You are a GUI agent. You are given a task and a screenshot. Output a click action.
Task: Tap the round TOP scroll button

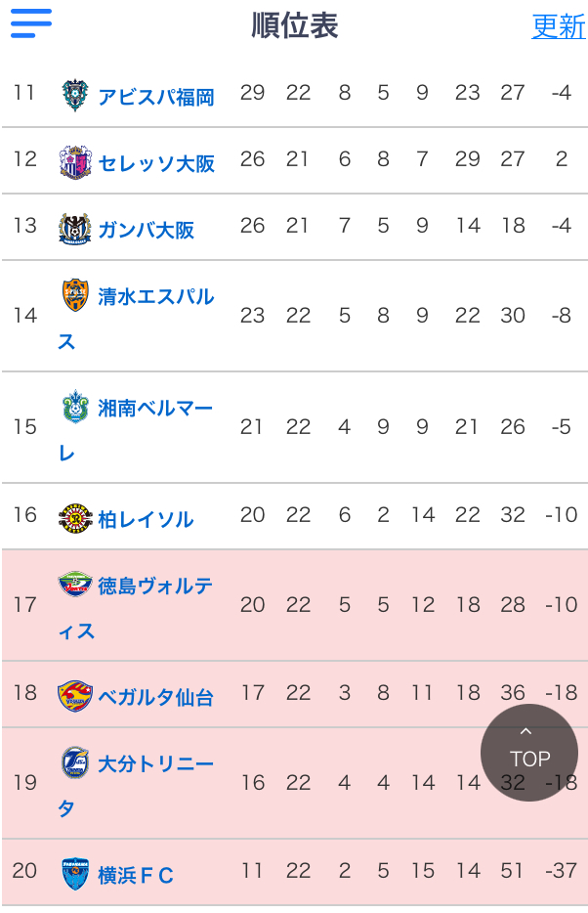pos(529,753)
